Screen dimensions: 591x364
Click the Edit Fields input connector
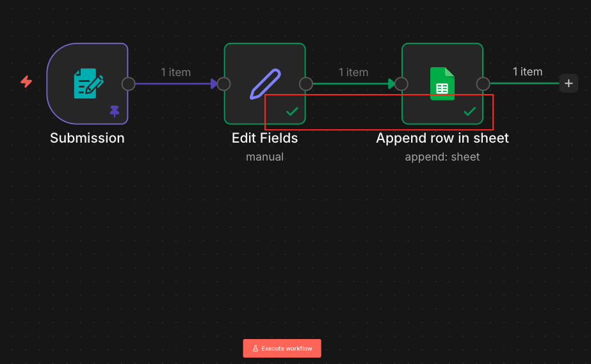(x=223, y=84)
